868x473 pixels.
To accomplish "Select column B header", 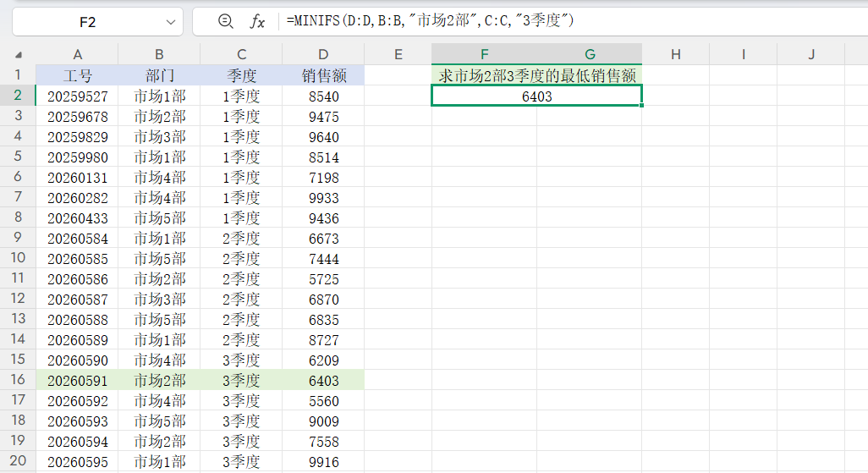I will [x=159, y=55].
